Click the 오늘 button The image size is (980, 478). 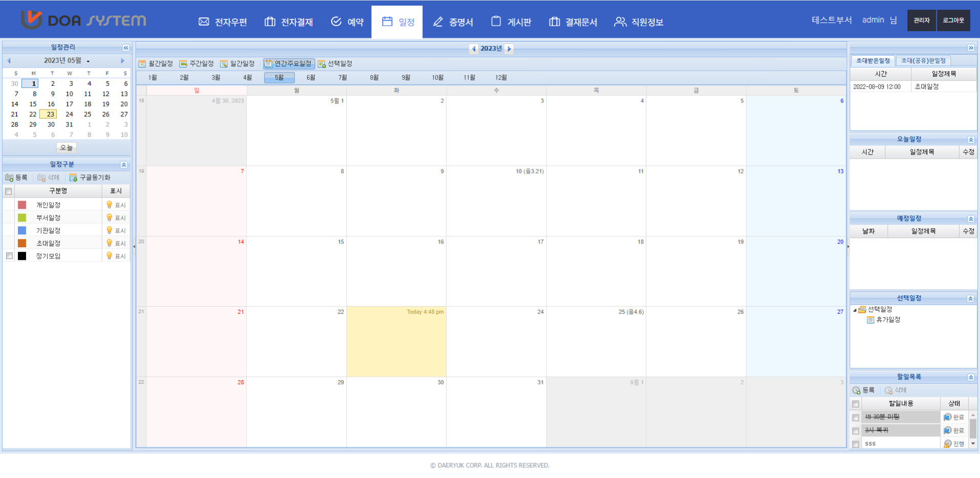click(x=66, y=148)
